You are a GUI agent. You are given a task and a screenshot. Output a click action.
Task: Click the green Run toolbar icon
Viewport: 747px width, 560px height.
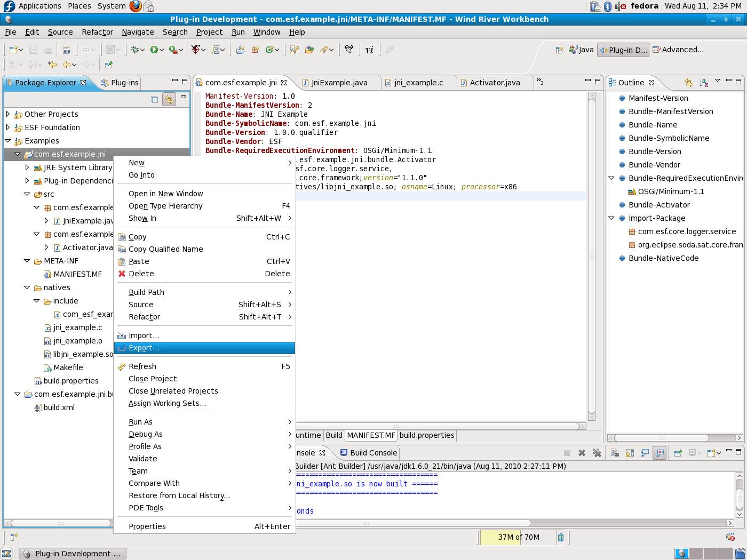pyautogui.click(x=154, y=50)
